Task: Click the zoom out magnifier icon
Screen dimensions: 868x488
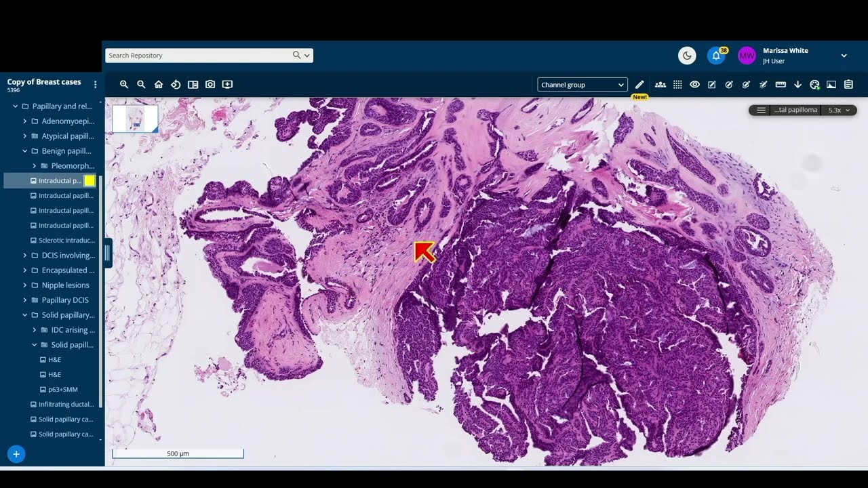Action: 141,85
